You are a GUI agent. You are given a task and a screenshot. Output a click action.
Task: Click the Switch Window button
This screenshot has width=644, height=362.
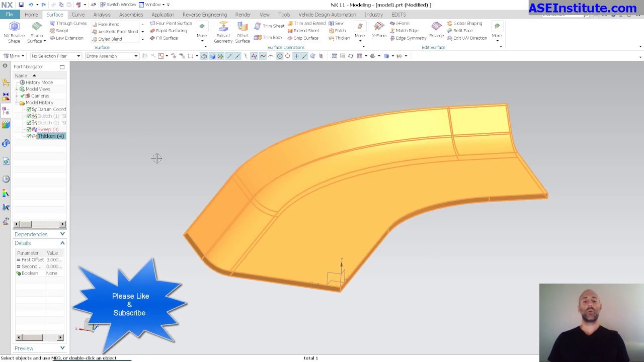(x=118, y=5)
